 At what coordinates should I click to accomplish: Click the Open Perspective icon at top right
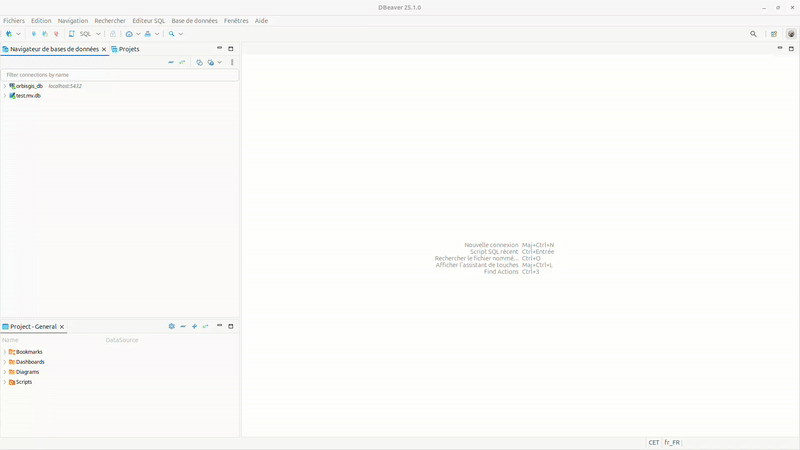click(x=774, y=34)
